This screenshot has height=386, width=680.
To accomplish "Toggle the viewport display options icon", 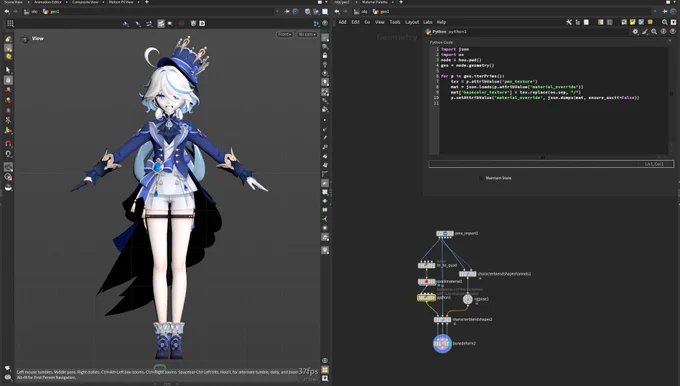I will 325,38.
